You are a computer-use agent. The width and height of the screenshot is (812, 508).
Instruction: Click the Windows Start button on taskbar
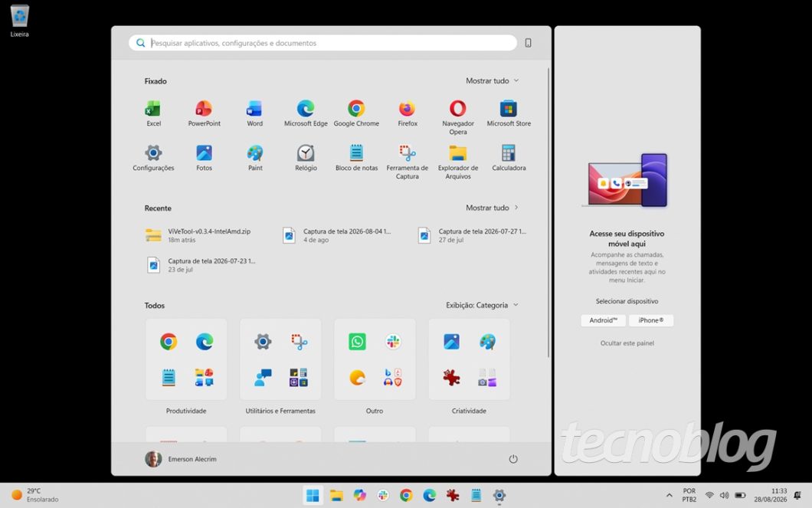coord(313,496)
